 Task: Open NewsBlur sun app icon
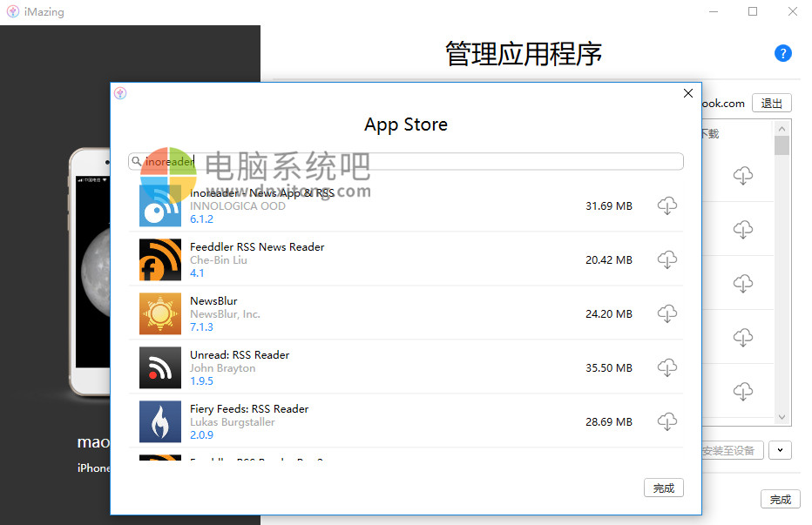pyautogui.click(x=160, y=313)
